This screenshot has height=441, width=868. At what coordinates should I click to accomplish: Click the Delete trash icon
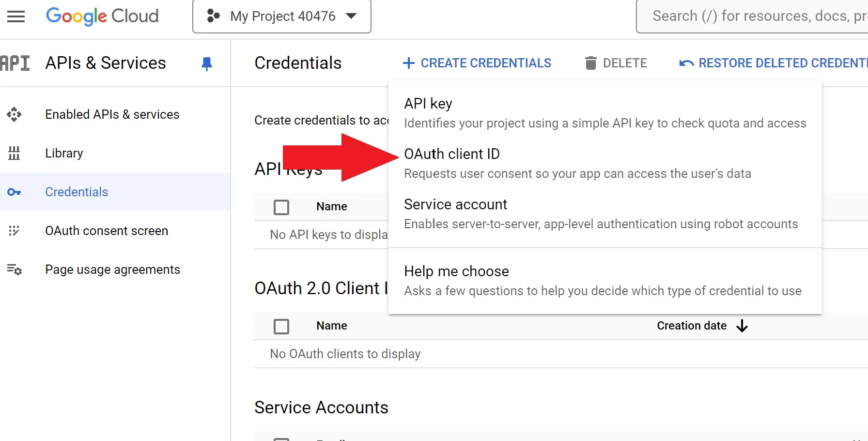590,63
